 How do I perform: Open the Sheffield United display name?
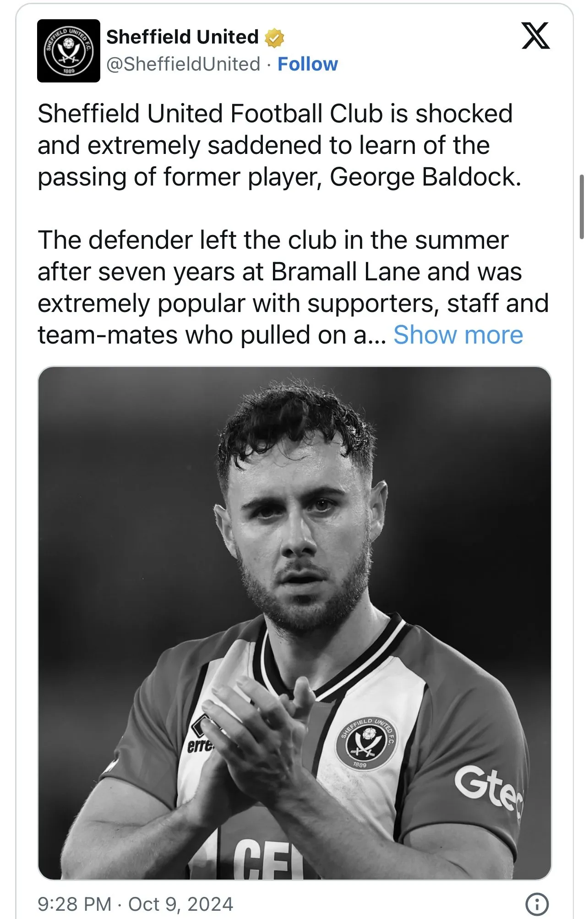[182, 37]
